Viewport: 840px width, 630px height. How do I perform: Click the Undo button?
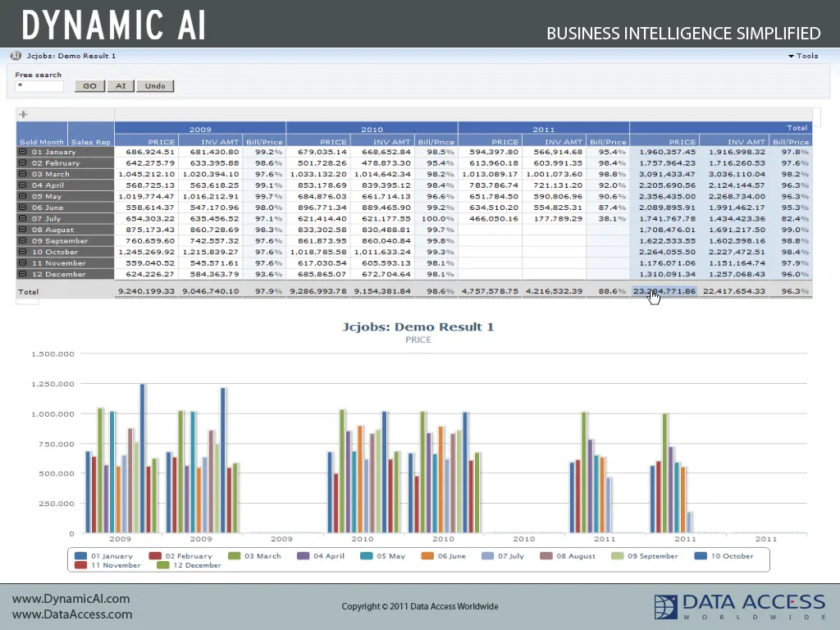[155, 85]
